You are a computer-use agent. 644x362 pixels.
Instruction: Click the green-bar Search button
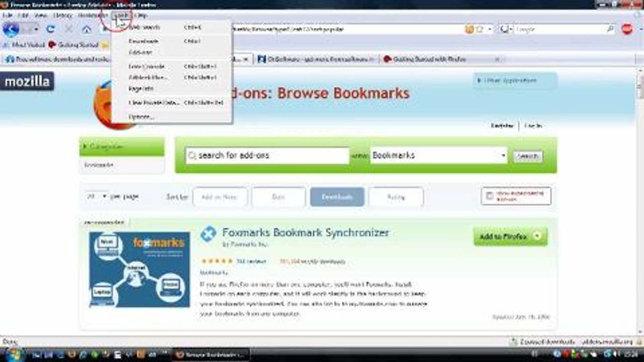coord(528,156)
